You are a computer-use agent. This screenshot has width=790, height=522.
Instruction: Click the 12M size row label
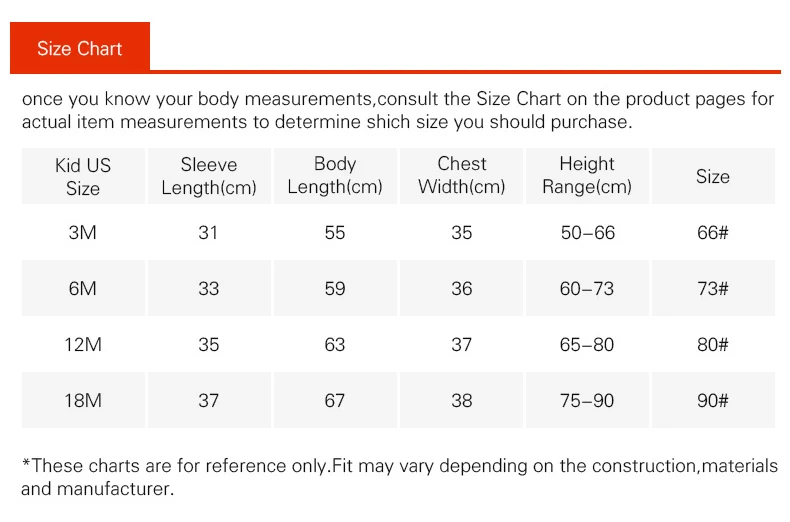pos(83,344)
